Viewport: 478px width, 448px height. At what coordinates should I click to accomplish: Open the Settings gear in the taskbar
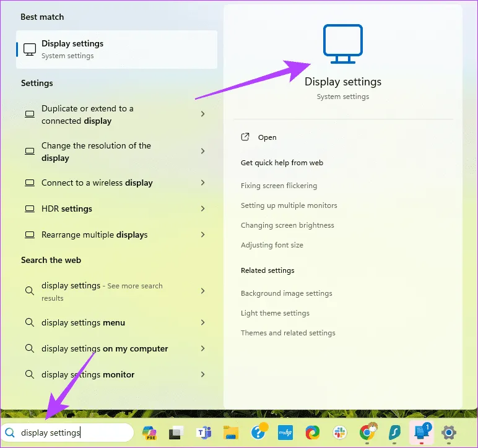pyautogui.click(x=449, y=433)
